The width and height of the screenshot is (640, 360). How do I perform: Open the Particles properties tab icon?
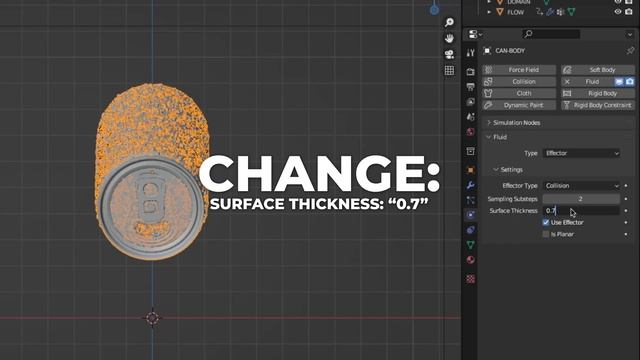471,200
